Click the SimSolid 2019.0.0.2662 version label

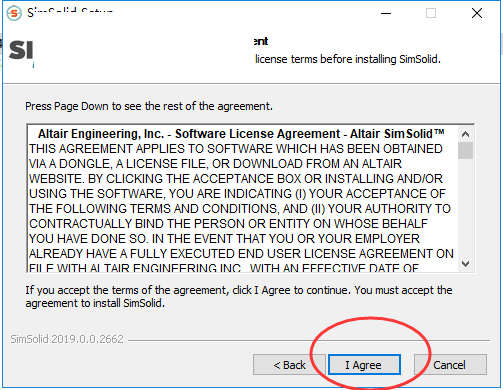point(67,339)
